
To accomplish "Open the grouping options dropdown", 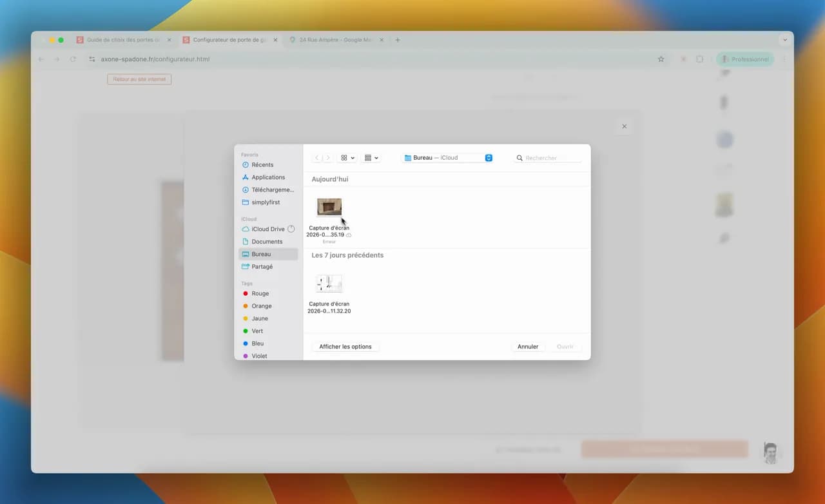I will 371,158.
